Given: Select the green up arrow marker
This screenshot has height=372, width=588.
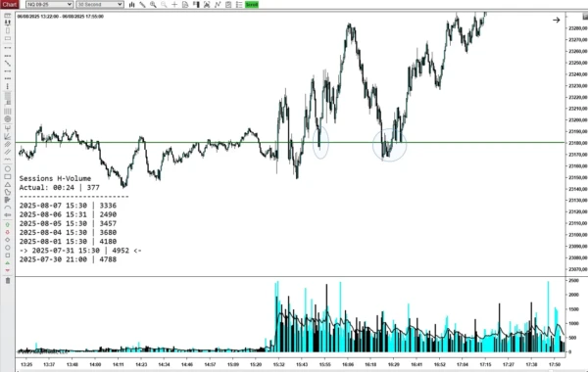Looking at the screenshot, I should [8, 225].
